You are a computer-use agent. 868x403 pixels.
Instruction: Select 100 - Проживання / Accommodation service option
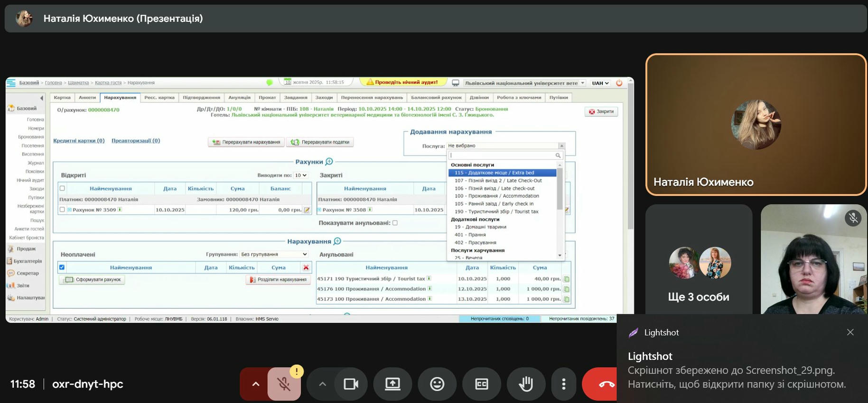pos(496,196)
